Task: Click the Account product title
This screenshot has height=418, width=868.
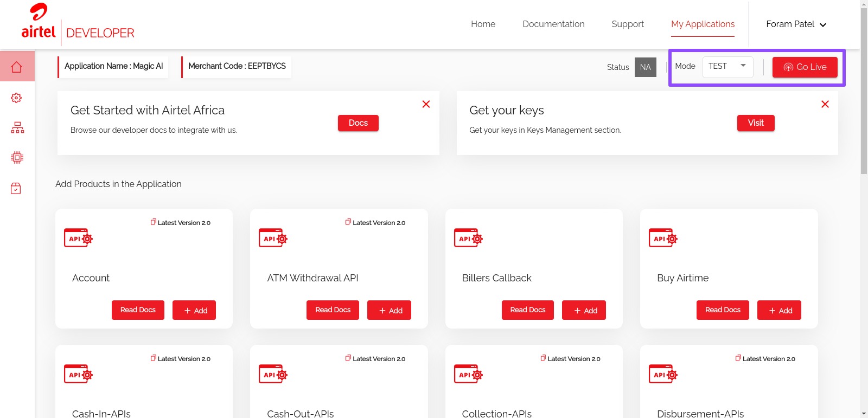Action: 91,278
